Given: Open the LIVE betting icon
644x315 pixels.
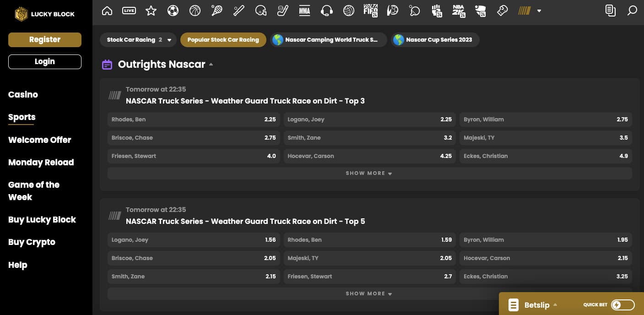Looking at the screenshot, I should [129, 11].
